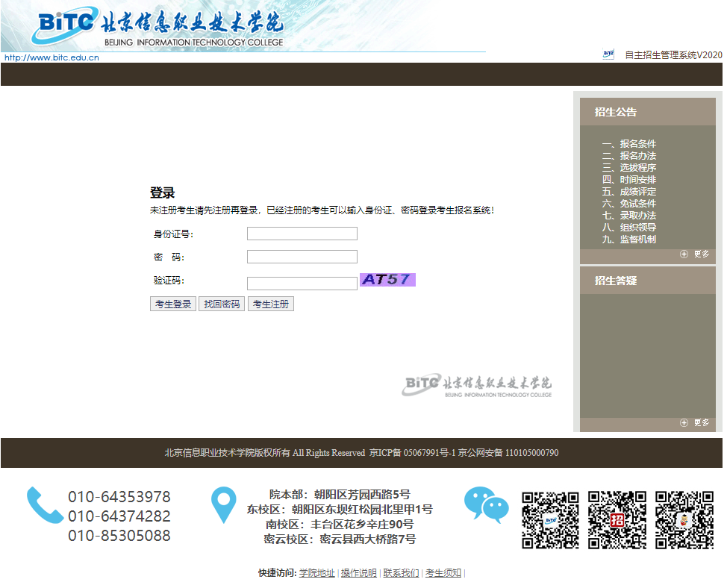This screenshot has height=588, width=727.
Task: Open the 学院地址 quick link
Action: pos(316,573)
